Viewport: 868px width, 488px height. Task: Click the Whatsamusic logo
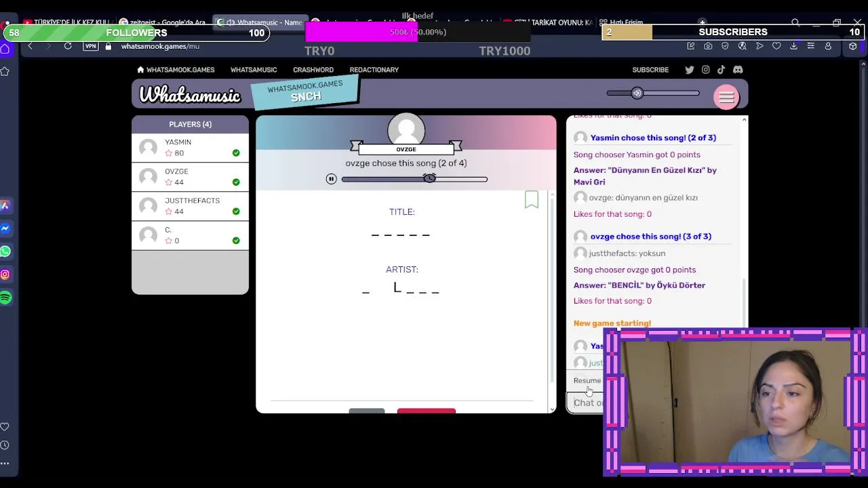coord(190,95)
